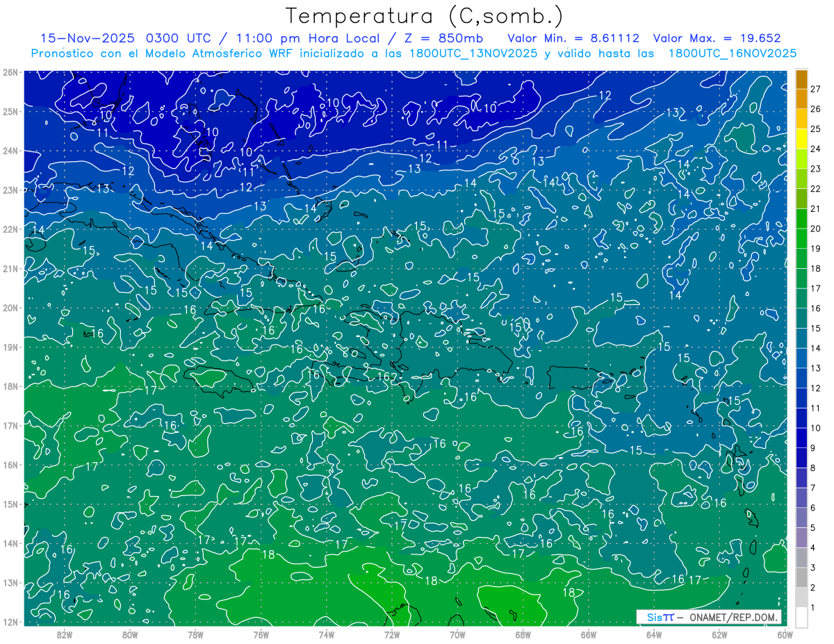Click the color bar label 25
834x644 pixels.
coord(816,129)
